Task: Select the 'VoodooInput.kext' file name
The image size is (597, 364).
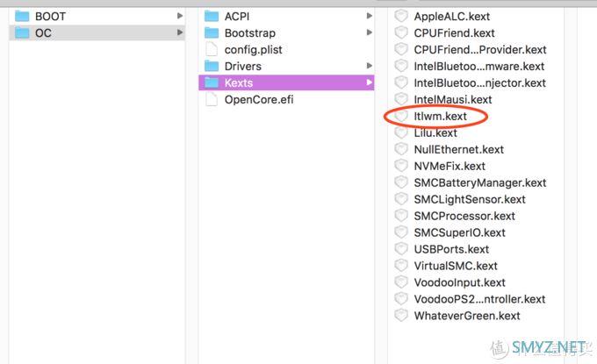Action: point(459,282)
